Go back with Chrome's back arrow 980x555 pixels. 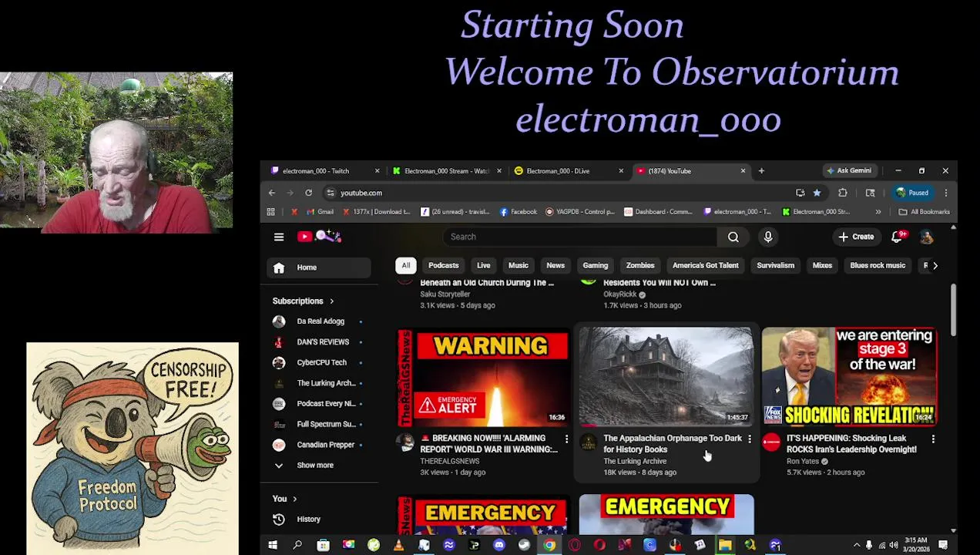click(x=271, y=193)
